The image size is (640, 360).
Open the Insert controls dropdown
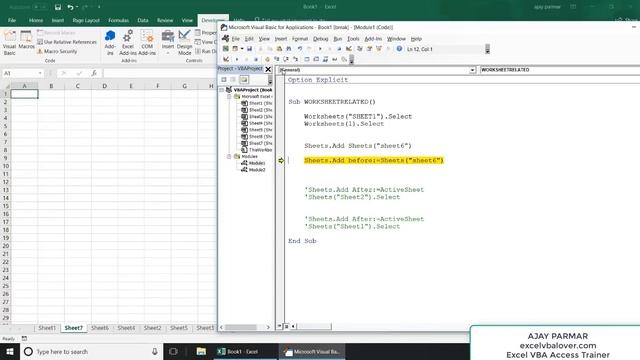(x=168, y=42)
